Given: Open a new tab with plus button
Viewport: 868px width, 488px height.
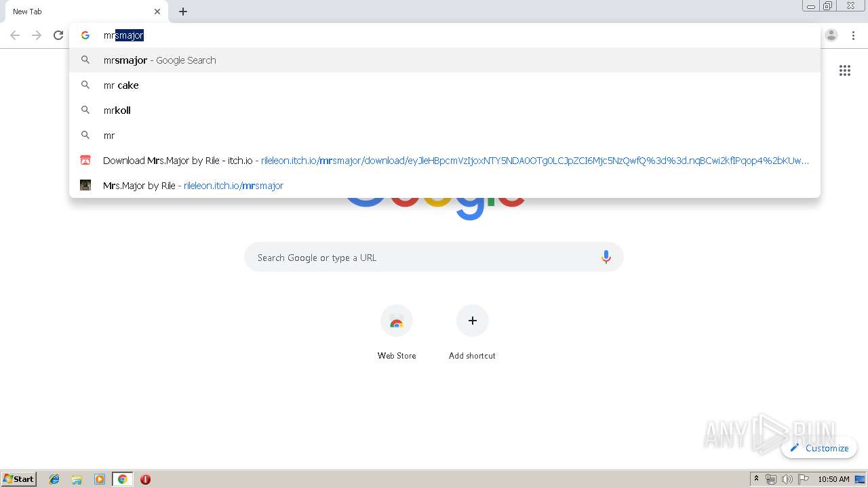Looking at the screenshot, I should pos(183,12).
